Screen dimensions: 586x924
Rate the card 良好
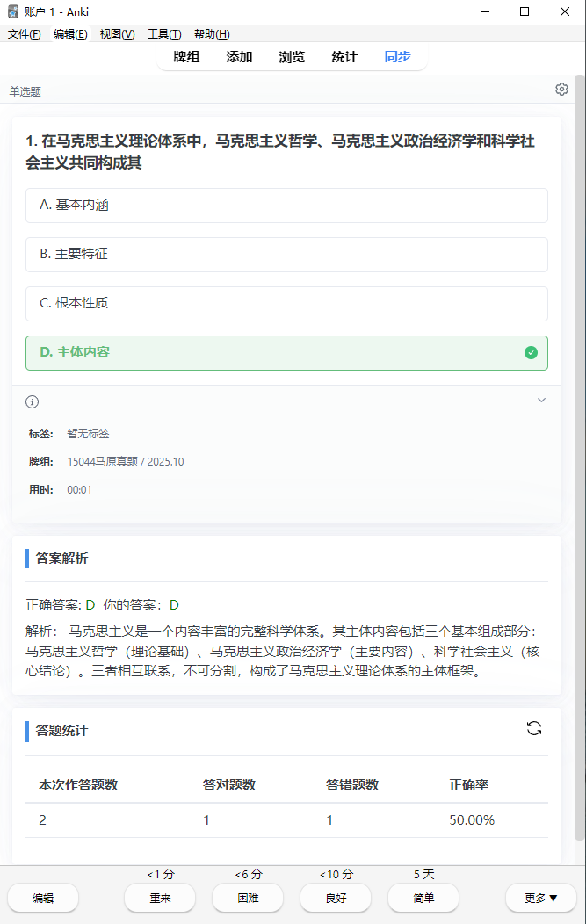[336, 898]
